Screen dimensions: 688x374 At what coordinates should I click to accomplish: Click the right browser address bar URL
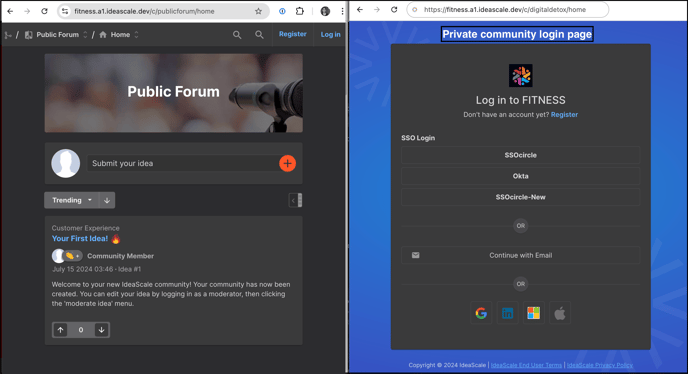pyautogui.click(x=505, y=10)
